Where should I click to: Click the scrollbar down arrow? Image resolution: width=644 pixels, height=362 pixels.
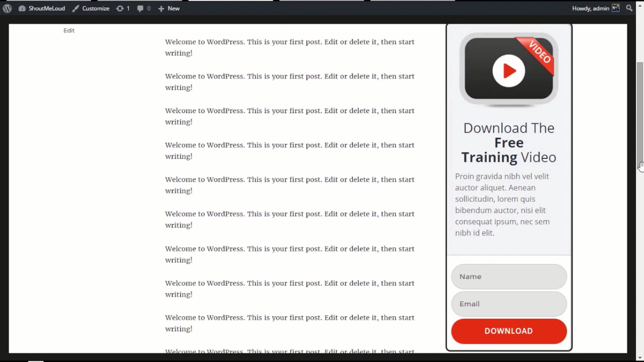pyautogui.click(x=640, y=358)
